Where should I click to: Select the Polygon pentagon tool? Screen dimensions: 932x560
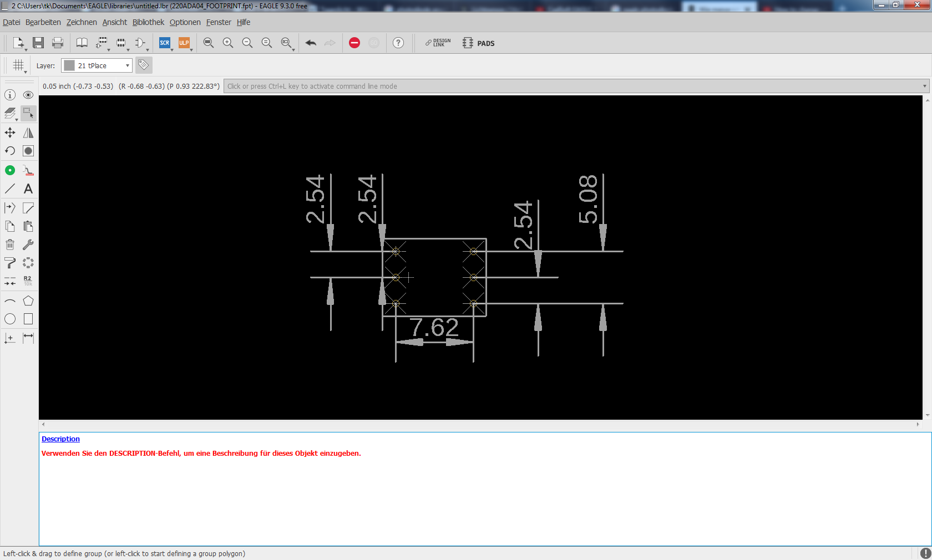pos(28,301)
